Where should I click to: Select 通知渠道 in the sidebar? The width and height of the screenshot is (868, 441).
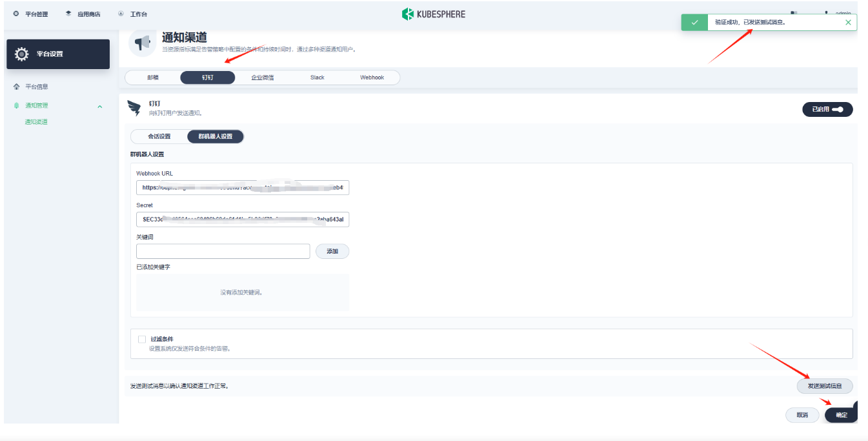click(x=36, y=122)
